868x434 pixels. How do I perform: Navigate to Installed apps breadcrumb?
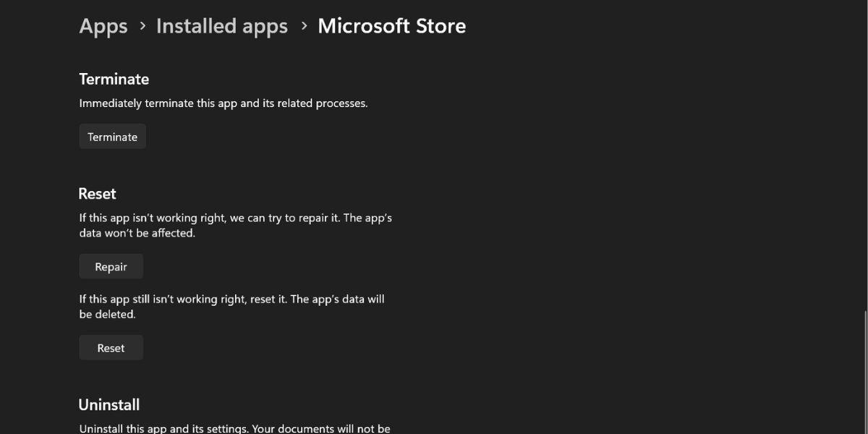click(221, 26)
